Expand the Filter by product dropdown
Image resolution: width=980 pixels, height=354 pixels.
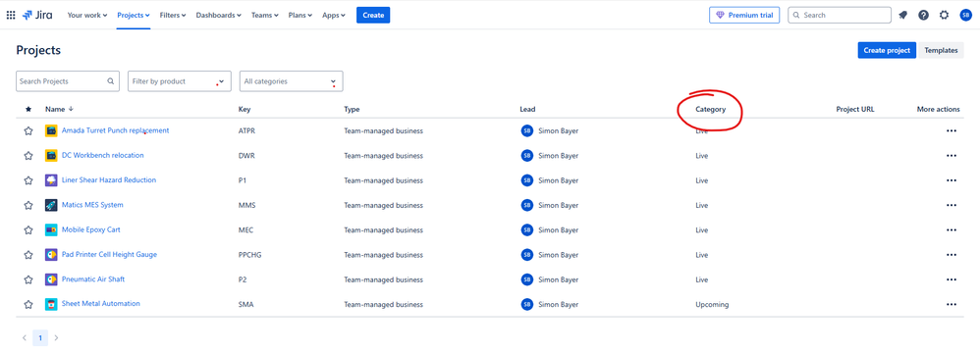[x=180, y=81]
